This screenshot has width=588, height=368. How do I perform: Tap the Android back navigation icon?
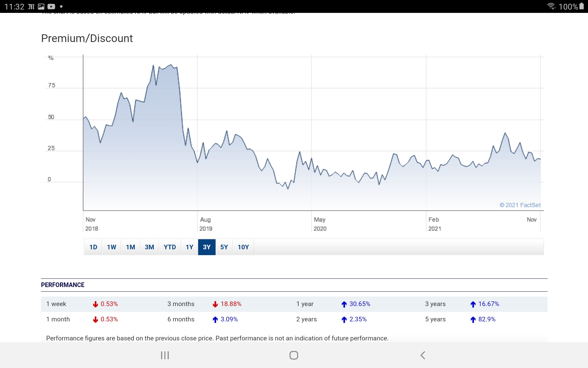423,355
